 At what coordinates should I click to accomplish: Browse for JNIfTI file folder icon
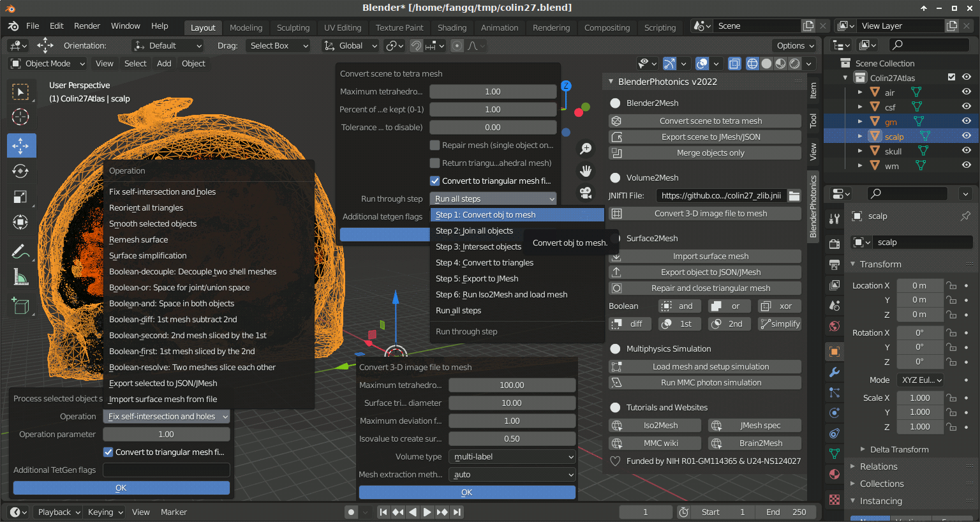[x=794, y=195]
